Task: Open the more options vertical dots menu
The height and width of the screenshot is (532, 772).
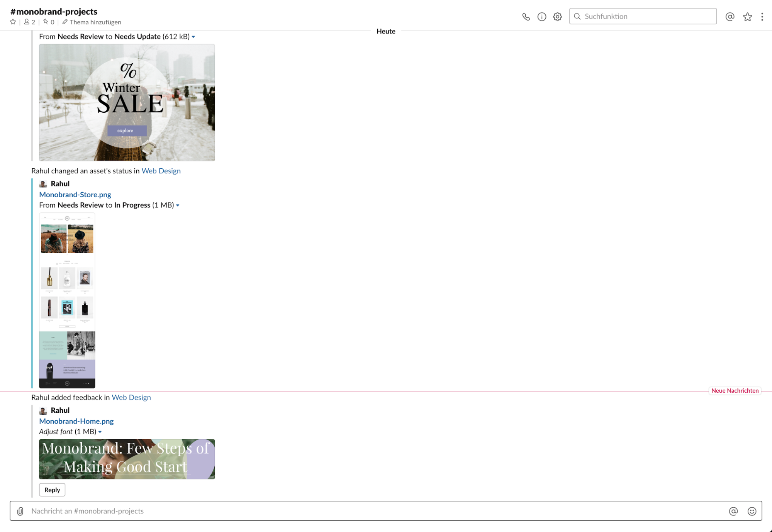Action: 762,17
